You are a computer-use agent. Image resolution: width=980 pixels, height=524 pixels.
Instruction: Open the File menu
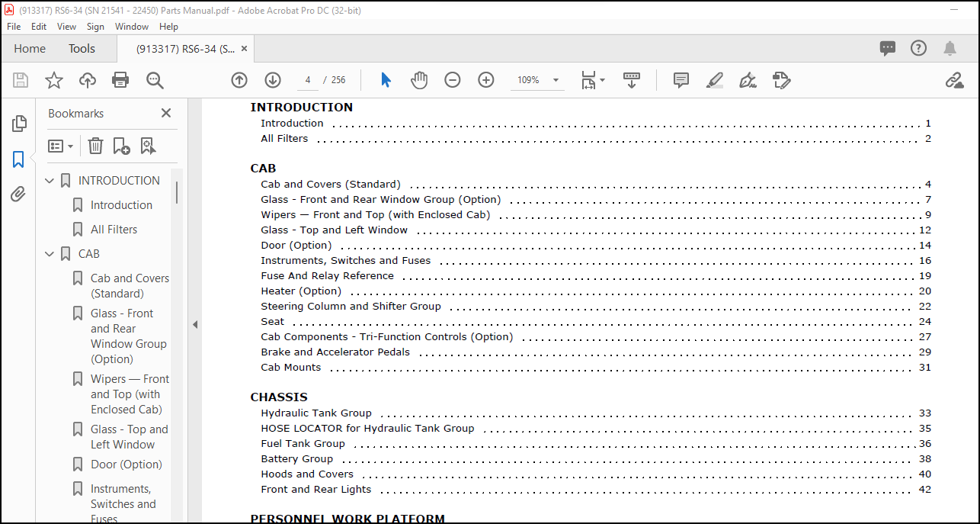pyautogui.click(x=14, y=27)
